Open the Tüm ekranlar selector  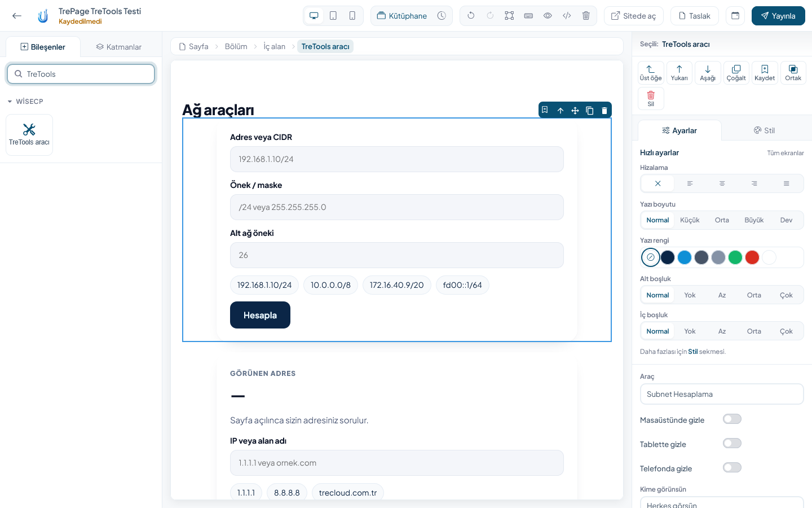tap(785, 153)
